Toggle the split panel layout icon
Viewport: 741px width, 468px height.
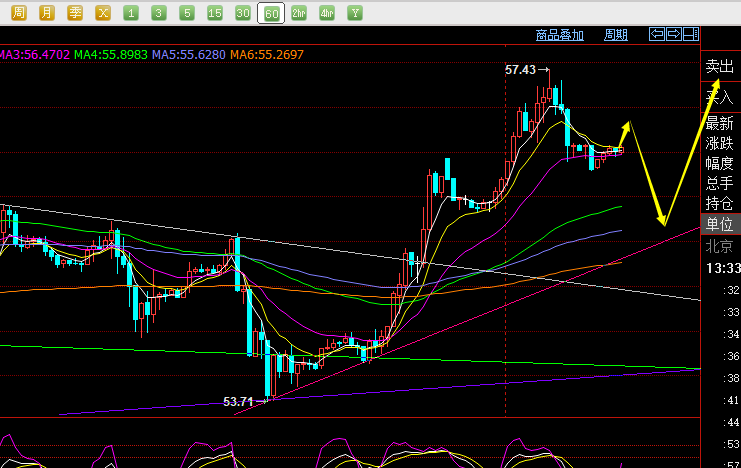(690, 34)
